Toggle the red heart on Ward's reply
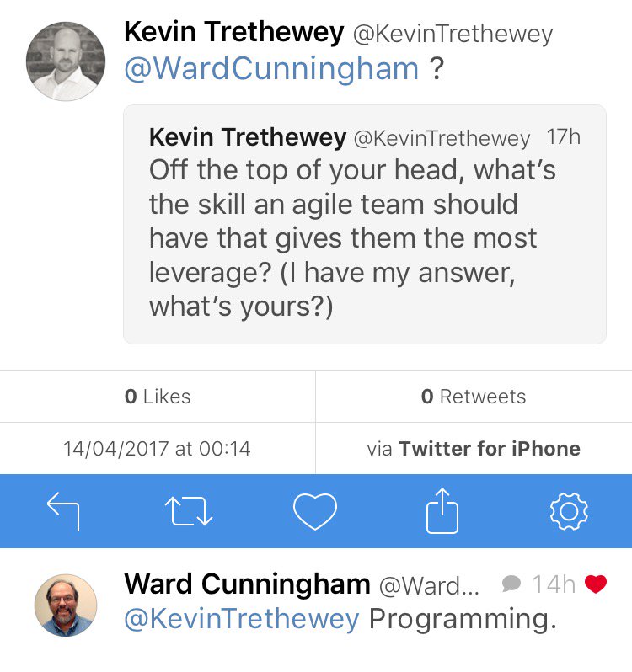The width and height of the screenshot is (632, 672). point(596,584)
